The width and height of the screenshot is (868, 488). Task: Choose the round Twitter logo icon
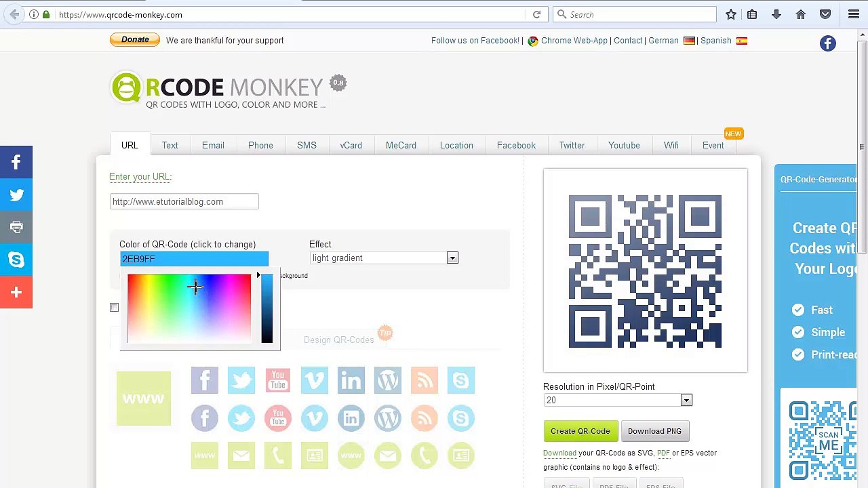pos(241,418)
